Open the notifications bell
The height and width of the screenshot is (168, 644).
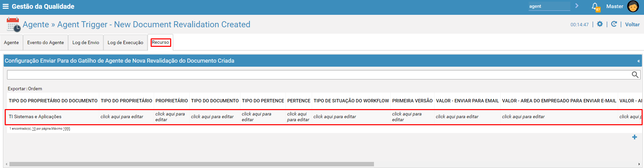tap(595, 7)
